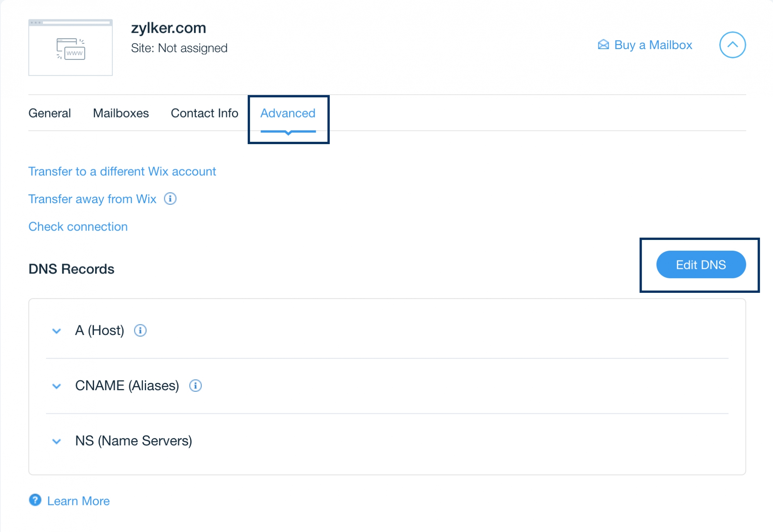Select the Mailboxes tab
Image resolution: width=773 pixels, height=532 pixels.
click(x=120, y=113)
